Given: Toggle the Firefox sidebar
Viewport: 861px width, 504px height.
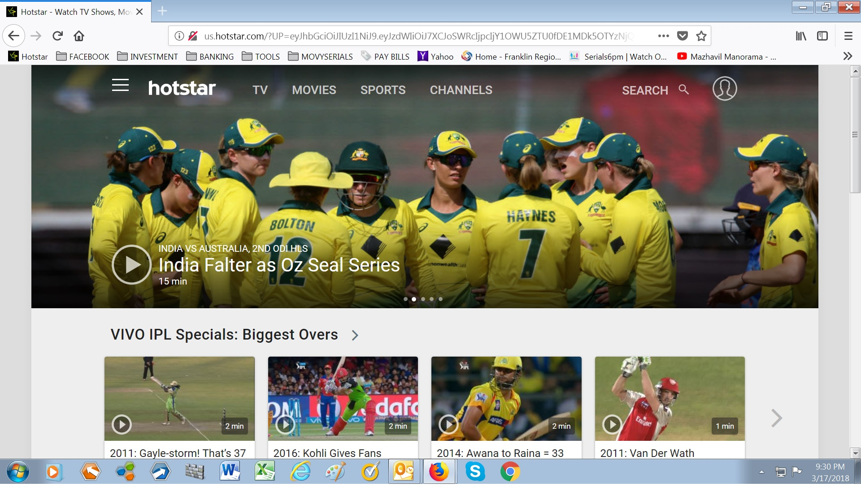Looking at the screenshot, I should (x=822, y=36).
